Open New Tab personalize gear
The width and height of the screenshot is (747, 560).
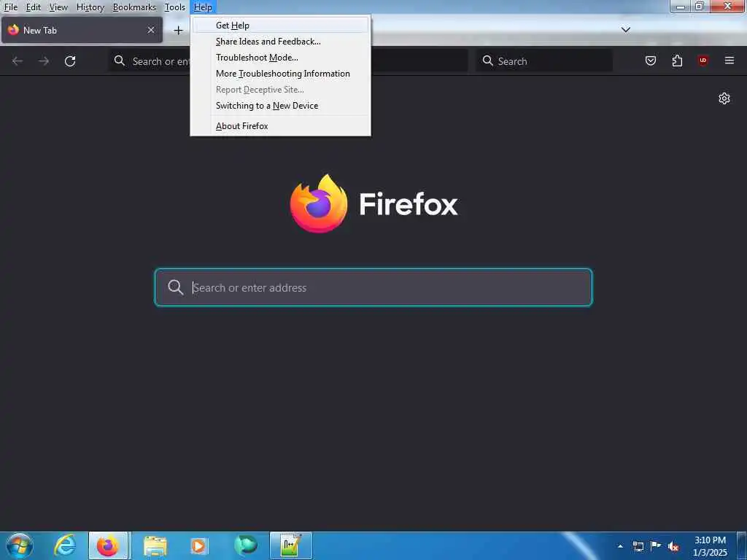724,98
